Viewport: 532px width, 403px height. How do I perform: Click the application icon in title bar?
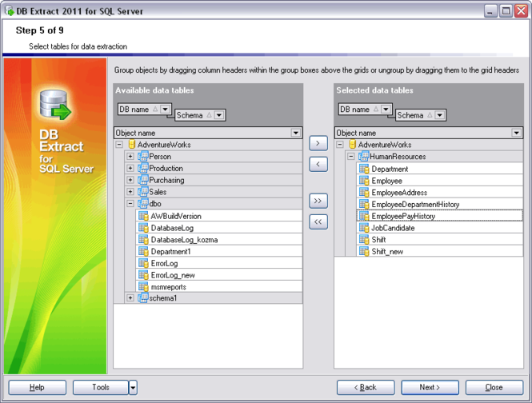point(10,11)
